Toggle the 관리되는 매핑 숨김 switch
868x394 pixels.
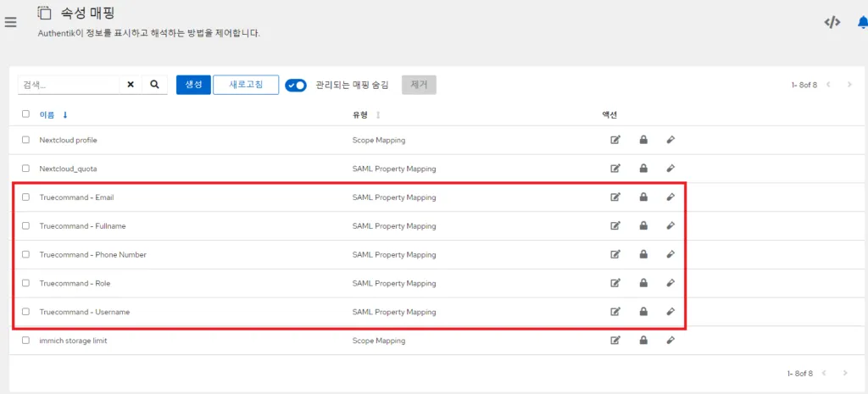[296, 85]
